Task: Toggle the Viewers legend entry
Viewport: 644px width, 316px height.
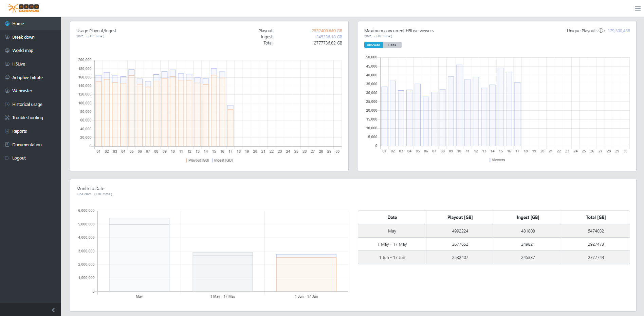Action: [x=497, y=160]
